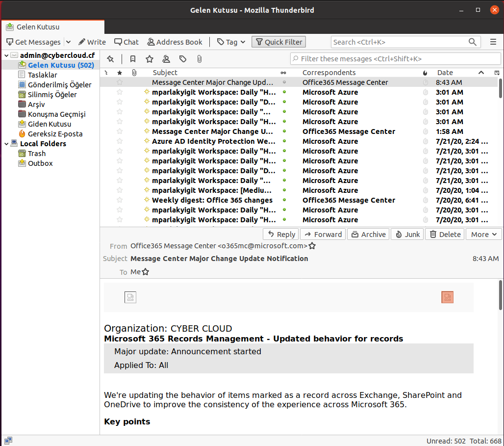The width and height of the screenshot is (504, 446).
Task: Open the Silinmiş Öğeler folder
Action: [x=52, y=95]
